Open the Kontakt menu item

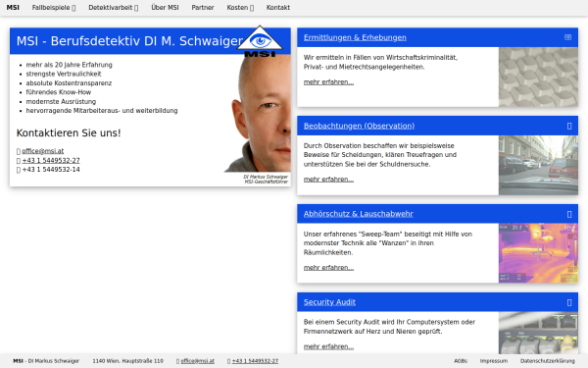point(278,8)
